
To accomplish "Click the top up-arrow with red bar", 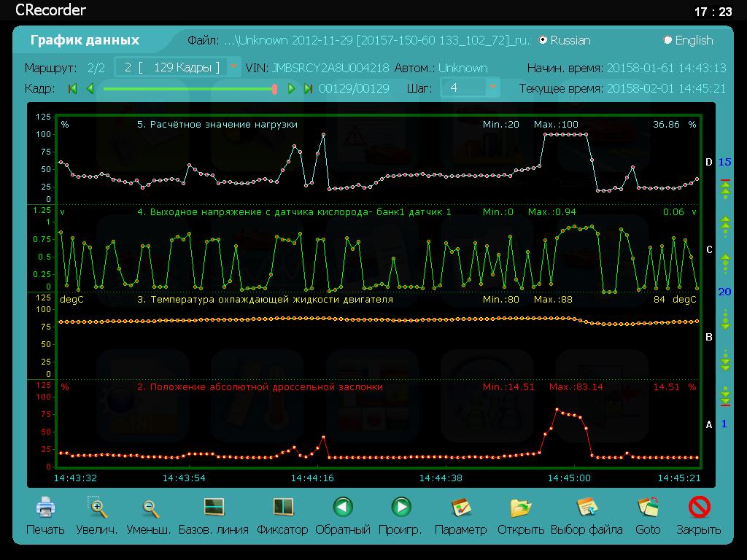I will tap(725, 189).
